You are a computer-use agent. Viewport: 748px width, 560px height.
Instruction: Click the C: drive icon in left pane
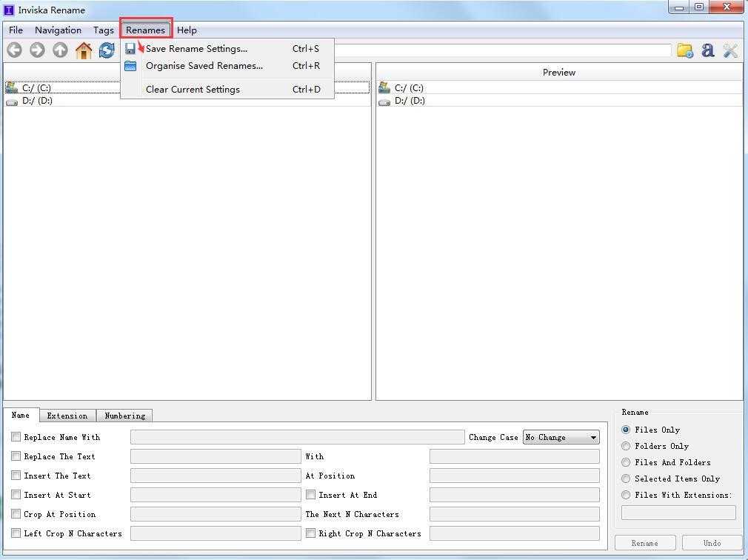click(12, 87)
